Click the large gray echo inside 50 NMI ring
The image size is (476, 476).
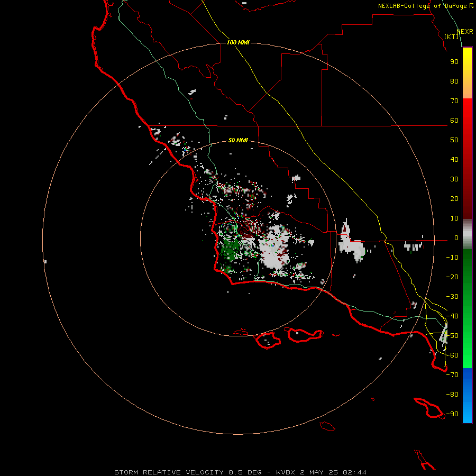[275, 248]
